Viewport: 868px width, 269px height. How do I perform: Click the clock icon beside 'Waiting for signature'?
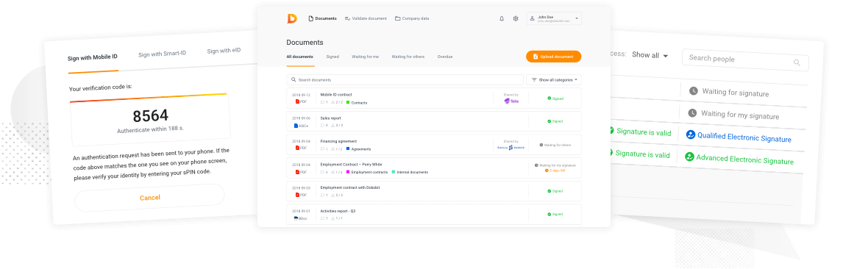tap(693, 91)
